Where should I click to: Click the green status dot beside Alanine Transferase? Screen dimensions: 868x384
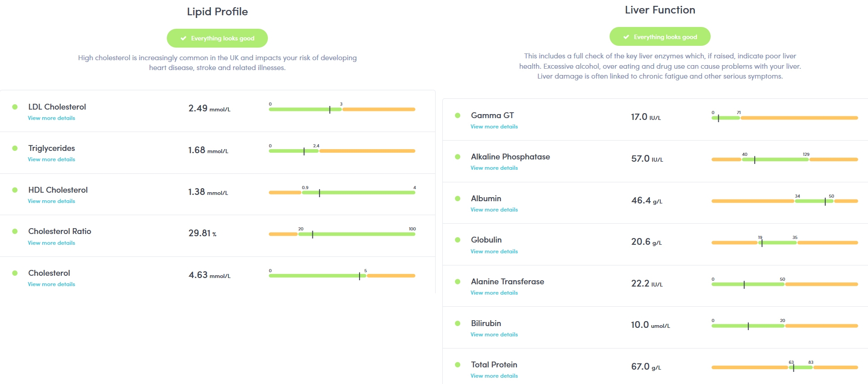click(x=458, y=282)
